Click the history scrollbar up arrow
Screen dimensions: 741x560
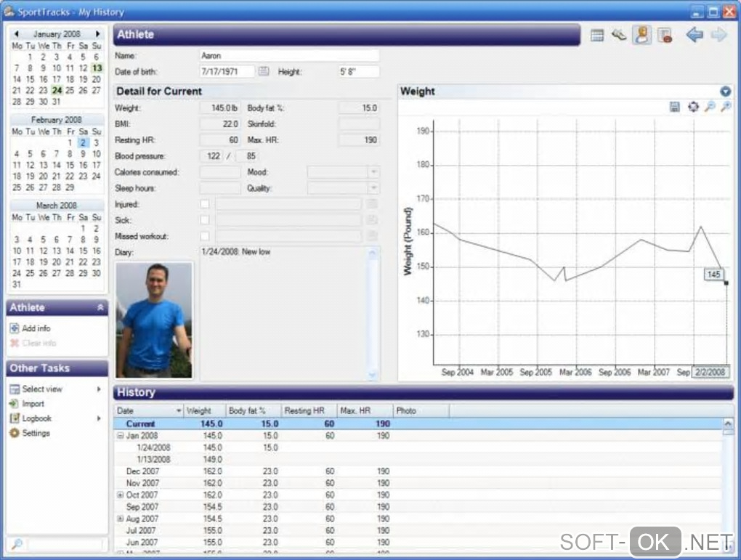click(x=728, y=423)
